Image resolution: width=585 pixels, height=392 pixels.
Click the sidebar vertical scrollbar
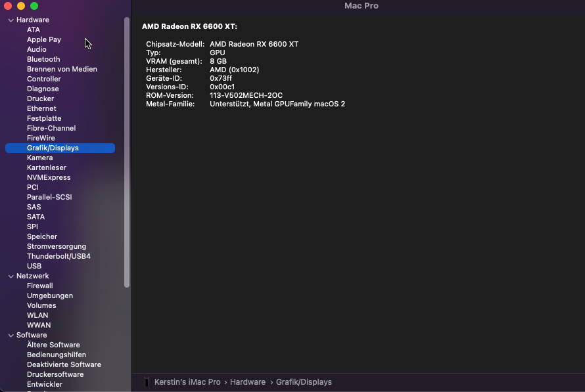click(x=127, y=152)
